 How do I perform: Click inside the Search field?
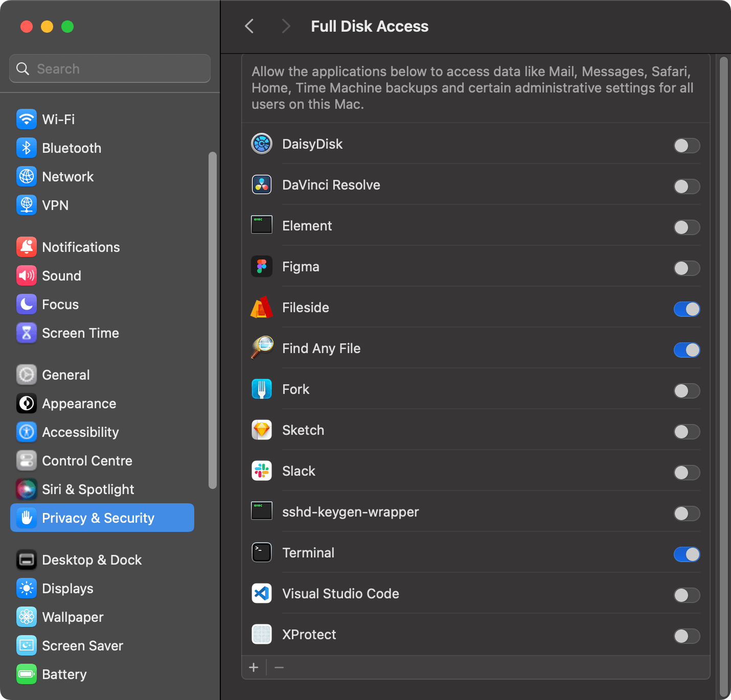point(109,68)
